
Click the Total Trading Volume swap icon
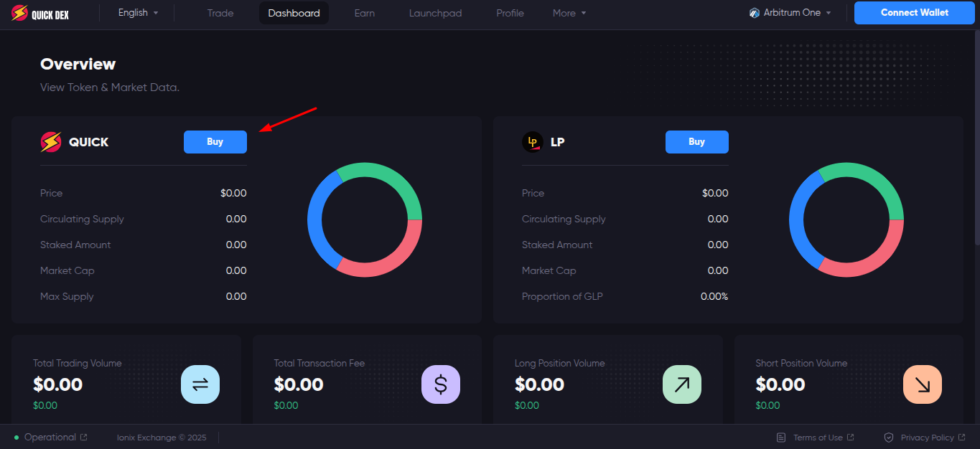point(200,384)
